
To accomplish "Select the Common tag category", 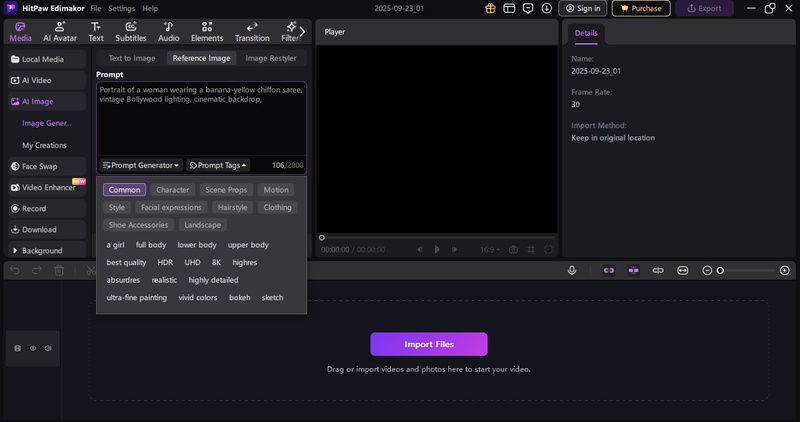I will (x=124, y=190).
